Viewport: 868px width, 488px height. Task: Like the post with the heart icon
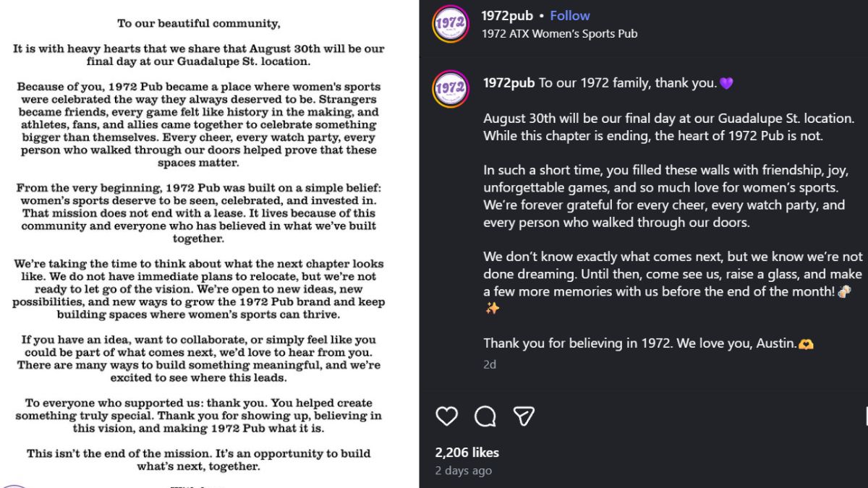tap(447, 416)
